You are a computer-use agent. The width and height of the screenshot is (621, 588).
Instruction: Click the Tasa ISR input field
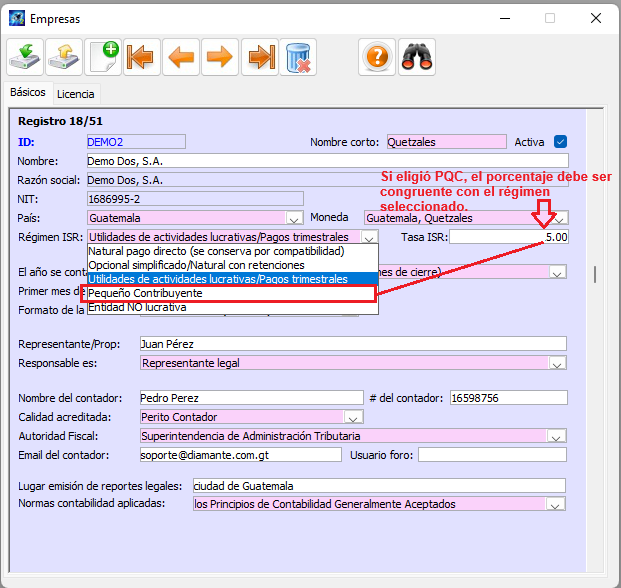coord(508,237)
